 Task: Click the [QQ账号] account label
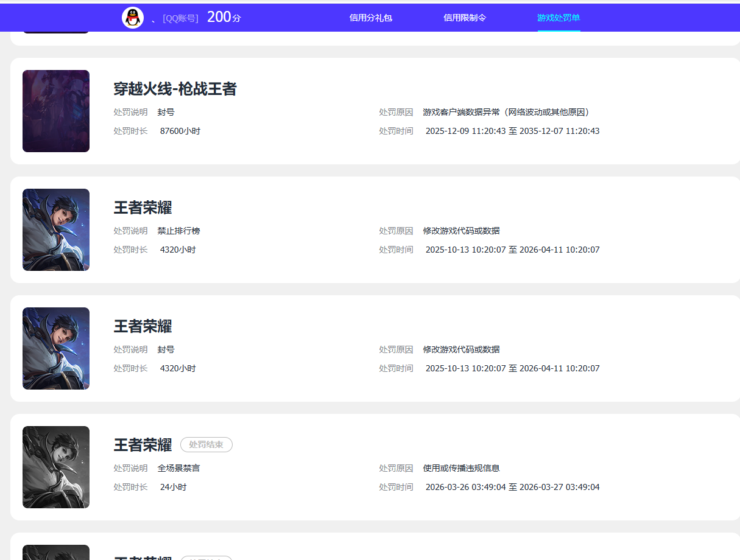(x=180, y=18)
